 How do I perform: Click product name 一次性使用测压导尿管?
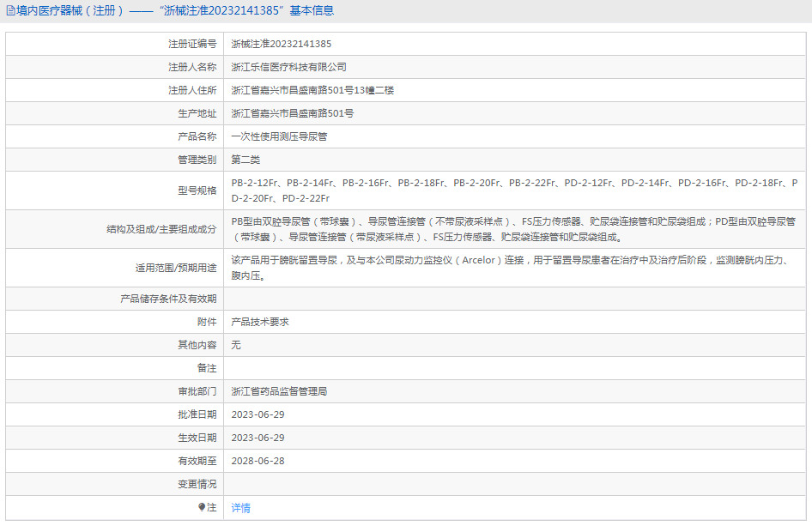279,136
